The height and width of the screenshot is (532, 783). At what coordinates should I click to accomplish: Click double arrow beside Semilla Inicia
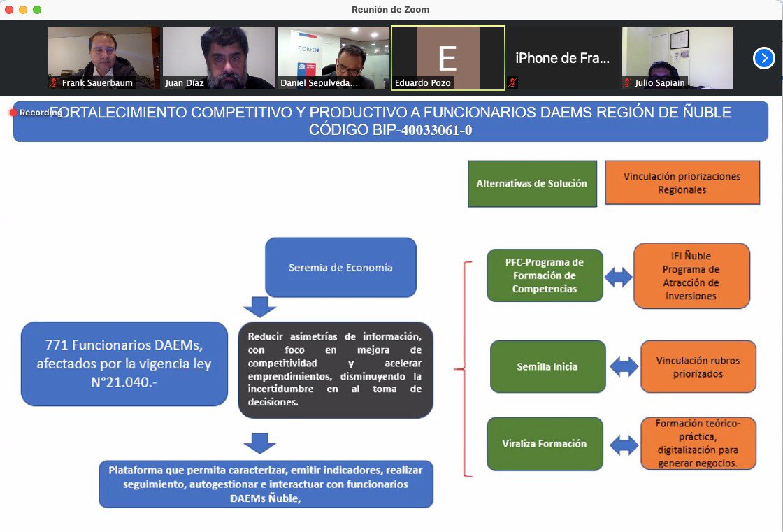point(624,366)
